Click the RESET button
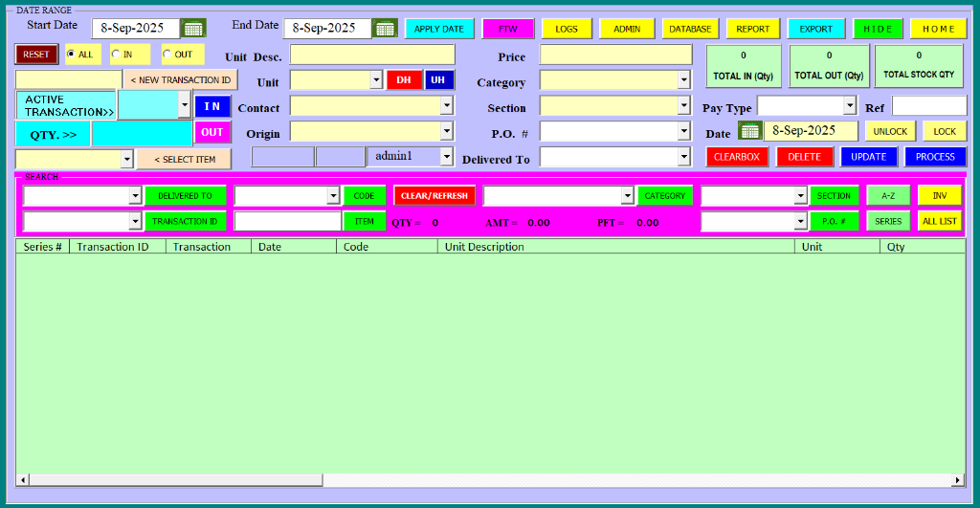The height and width of the screenshot is (508, 980). (x=36, y=55)
